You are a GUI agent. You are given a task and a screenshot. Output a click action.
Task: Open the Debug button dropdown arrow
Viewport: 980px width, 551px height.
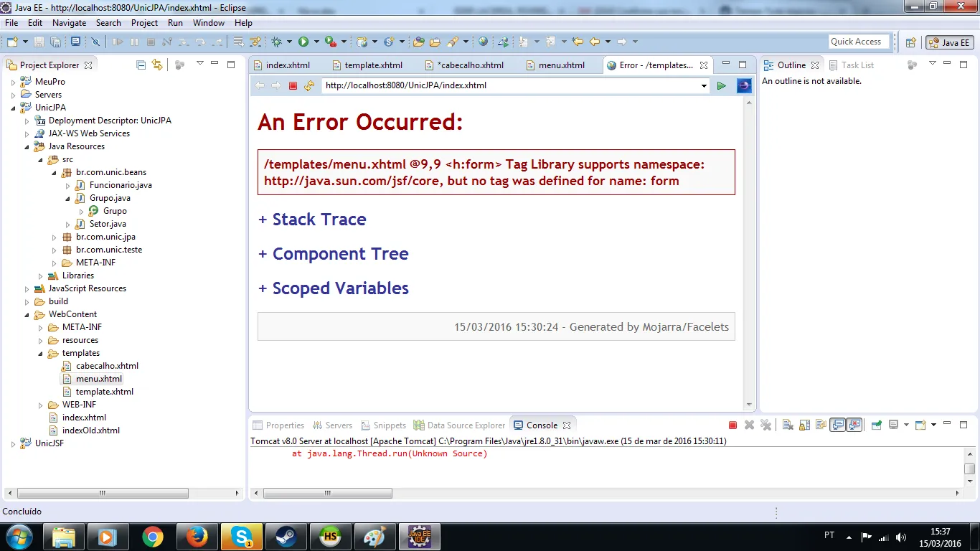tap(288, 42)
